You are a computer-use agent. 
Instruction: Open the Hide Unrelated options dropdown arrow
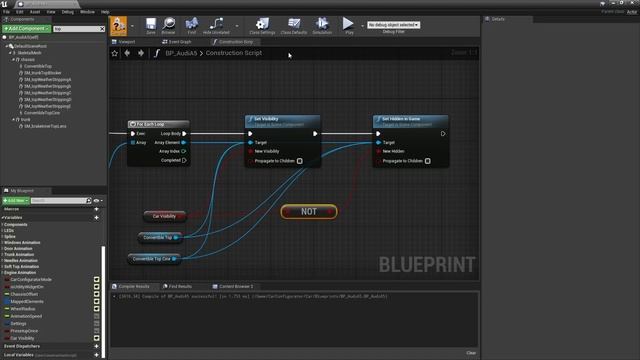(237, 26)
